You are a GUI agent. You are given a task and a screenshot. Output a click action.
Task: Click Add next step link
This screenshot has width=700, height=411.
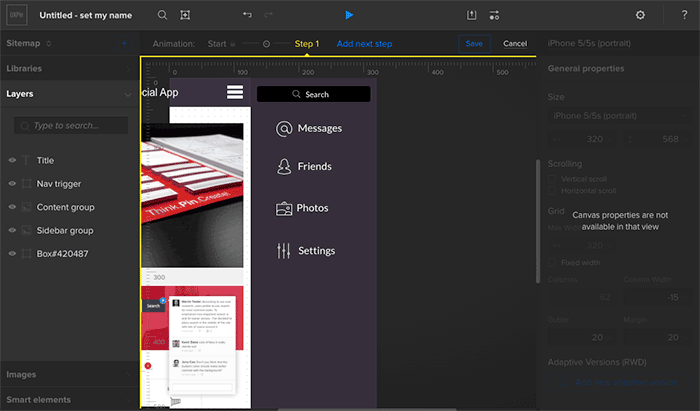tap(364, 44)
